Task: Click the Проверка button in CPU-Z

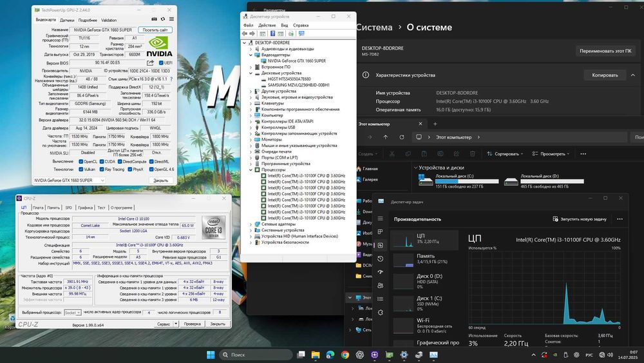Action: coord(192,324)
